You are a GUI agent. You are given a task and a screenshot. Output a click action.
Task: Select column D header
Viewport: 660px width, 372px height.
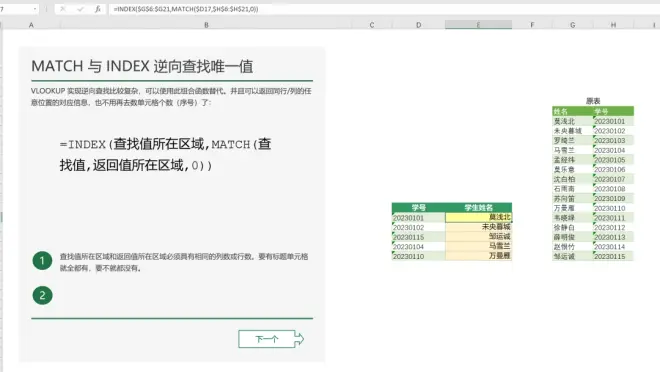[x=418, y=25]
